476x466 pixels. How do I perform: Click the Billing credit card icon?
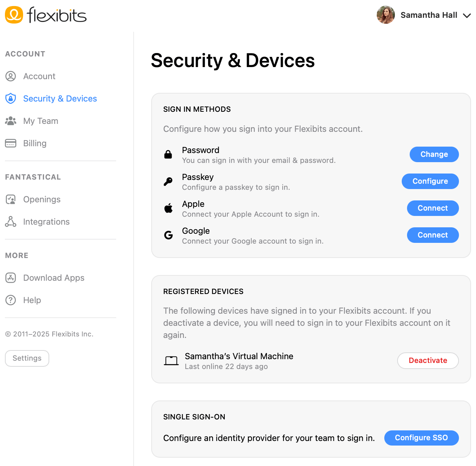pos(11,143)
